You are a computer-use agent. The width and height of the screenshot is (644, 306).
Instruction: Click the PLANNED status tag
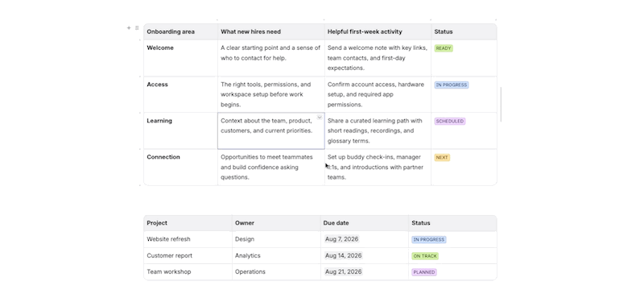click(424, 272)
